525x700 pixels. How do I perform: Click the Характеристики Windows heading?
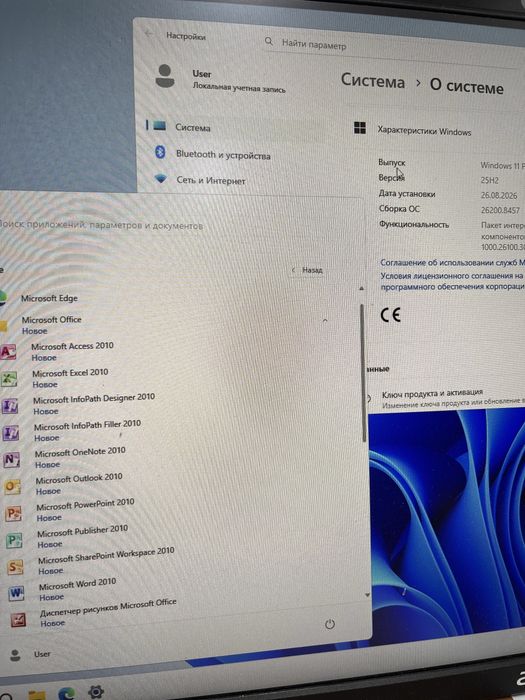pyautogui.click(x=425, y=131)
